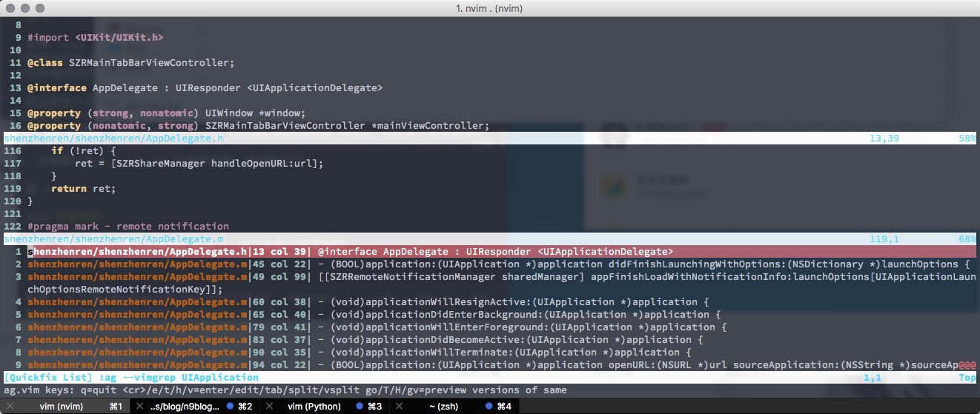The width and height of the screenshot is (980, 414).
Task: Close the vim (Python) tab
Action: tap(270, 407)
